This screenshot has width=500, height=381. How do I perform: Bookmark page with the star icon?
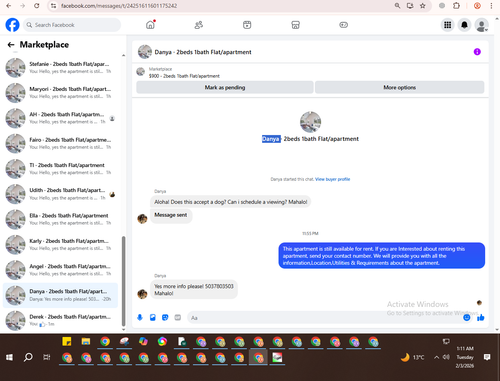[423, 6]
